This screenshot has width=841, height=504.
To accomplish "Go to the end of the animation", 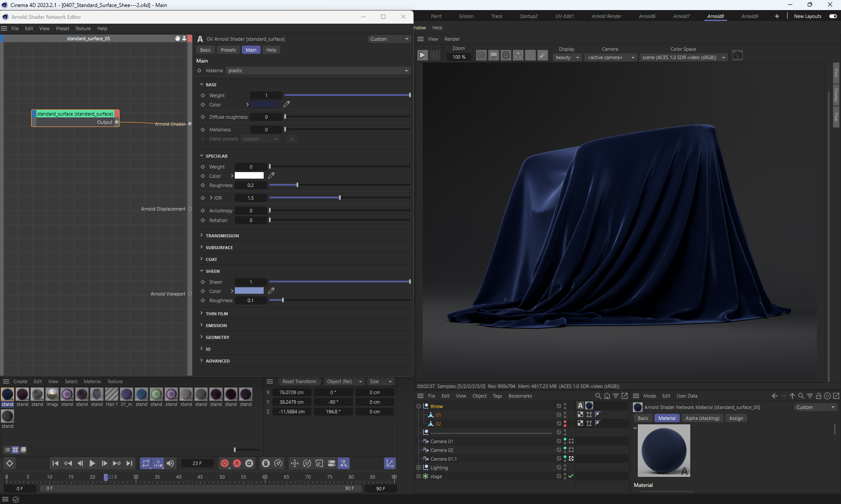I will click(129, 463).
